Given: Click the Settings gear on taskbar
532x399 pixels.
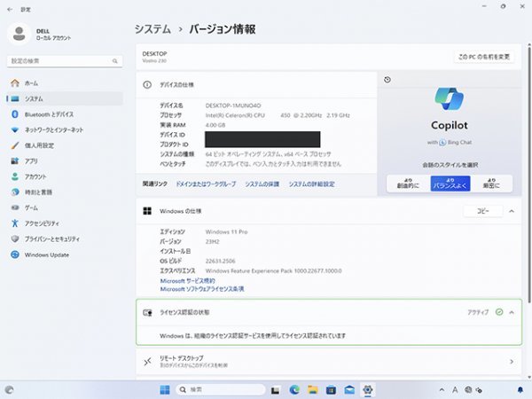Looking at the screenshot, I should click(x=368, y=390).
